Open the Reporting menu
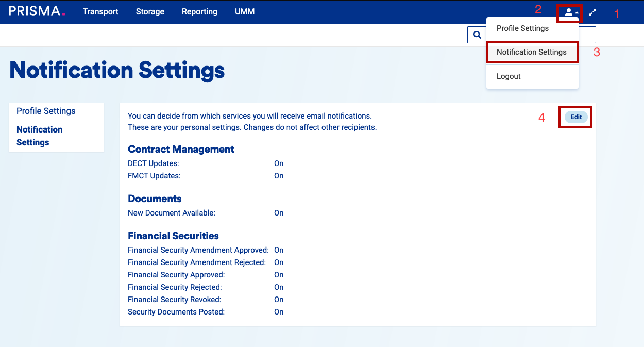644x347 pixels. [199, 11]
